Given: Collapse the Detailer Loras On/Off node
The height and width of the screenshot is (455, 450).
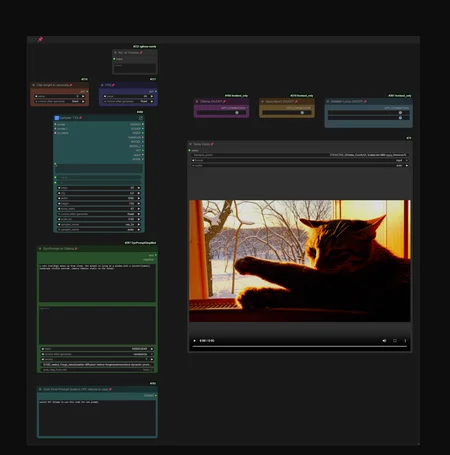Looking at the screenshot, I should [x=328, y=102].
